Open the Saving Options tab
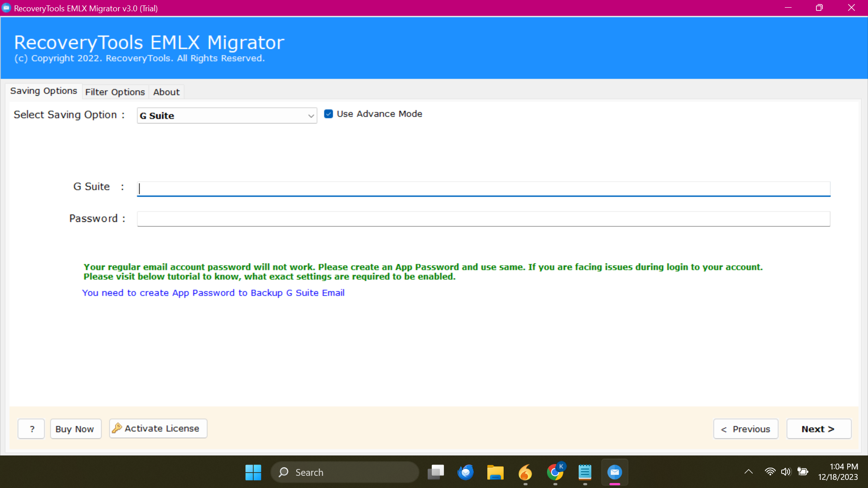 coord(44,91)
